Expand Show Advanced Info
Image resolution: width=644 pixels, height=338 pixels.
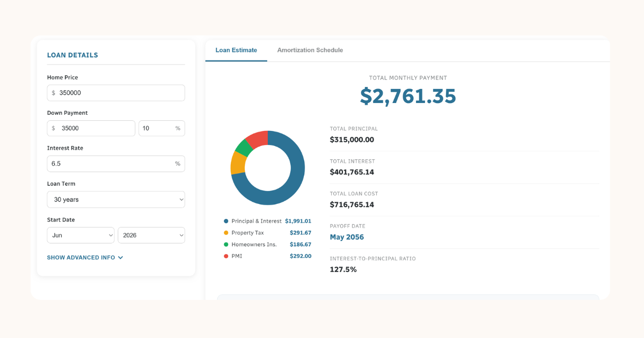[x=85, y=258]
